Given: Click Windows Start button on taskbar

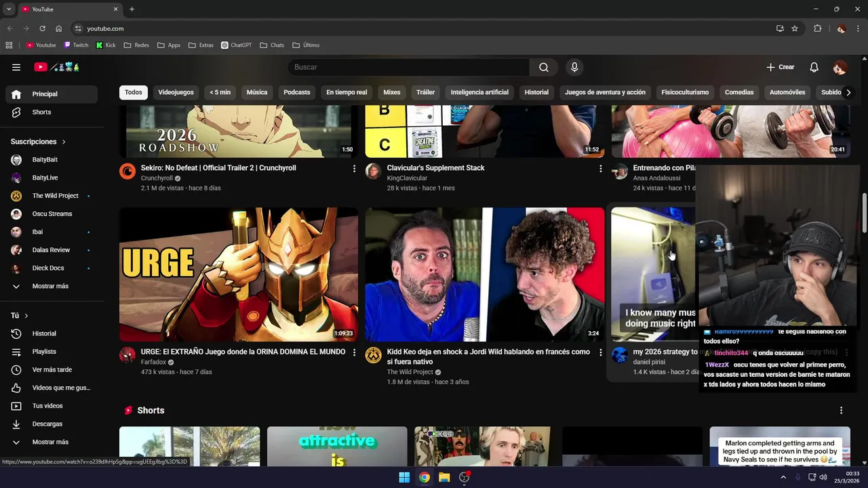Looking at the screenshot, I should 404,477.
